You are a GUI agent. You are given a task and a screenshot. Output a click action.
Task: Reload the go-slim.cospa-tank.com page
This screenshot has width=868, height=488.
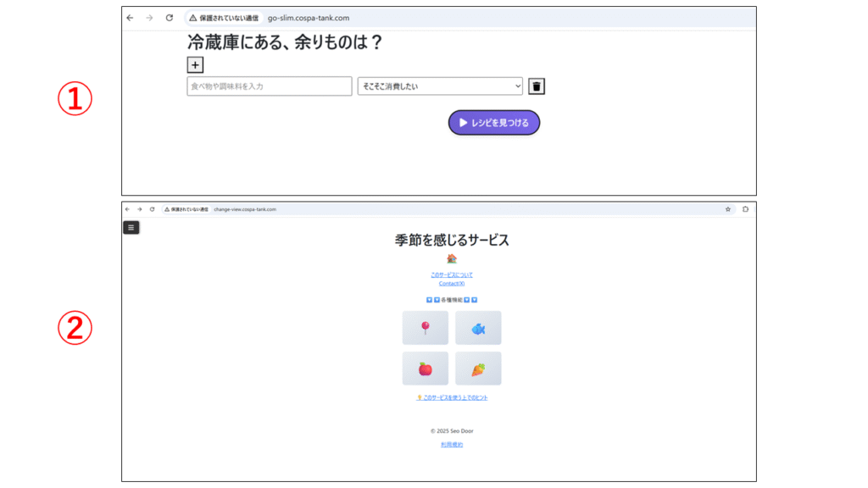click(x=170, y=18)
